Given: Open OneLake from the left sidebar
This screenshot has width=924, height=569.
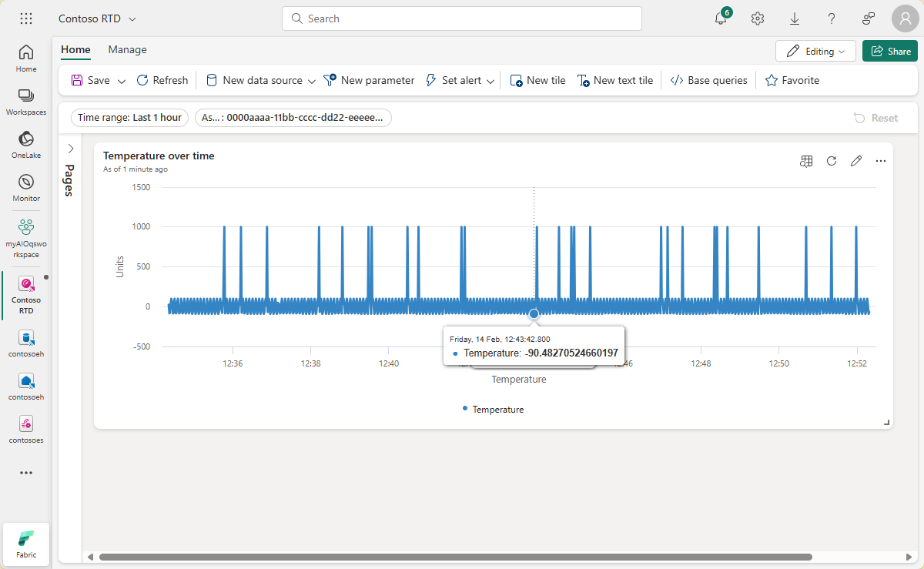Looking at the screenshot, I should point(25,144).
